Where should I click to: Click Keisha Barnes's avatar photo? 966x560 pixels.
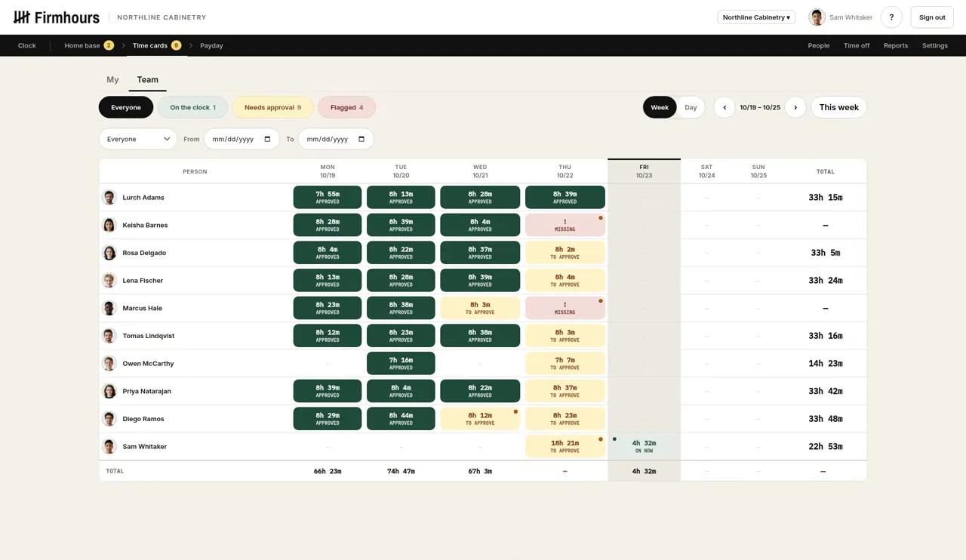coord(109,225)
